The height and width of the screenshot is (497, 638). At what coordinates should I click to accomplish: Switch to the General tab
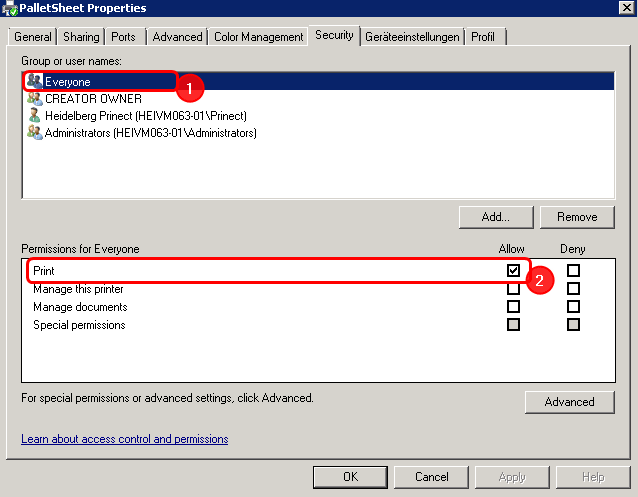pos(33,37)
